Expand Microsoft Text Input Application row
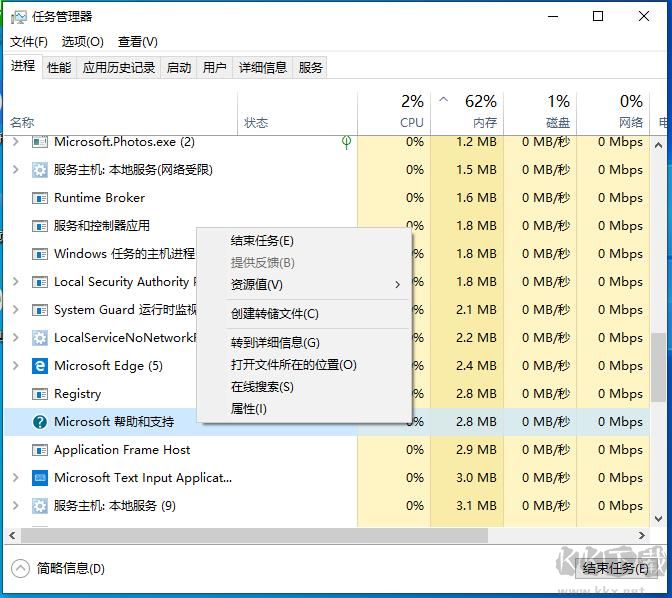672x598 pixels. [x=16, y=478]
